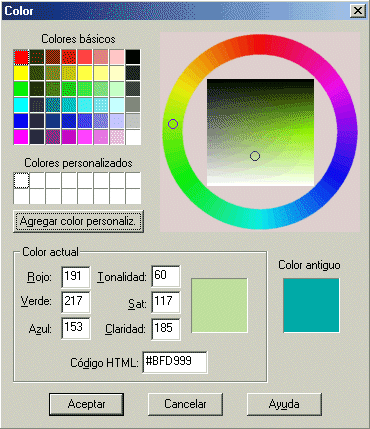Click the Cancelar button

pyautogui.click(x=185, y=404)
